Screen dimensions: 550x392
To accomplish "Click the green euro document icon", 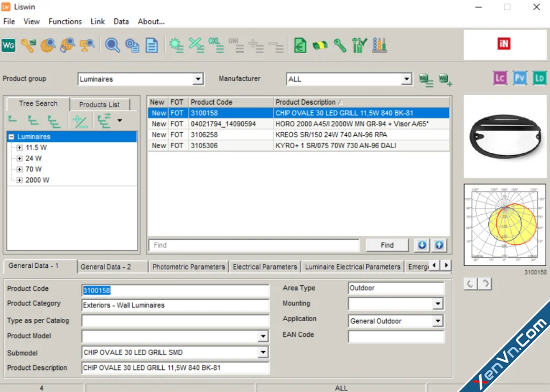I will [x=300, y=45].
